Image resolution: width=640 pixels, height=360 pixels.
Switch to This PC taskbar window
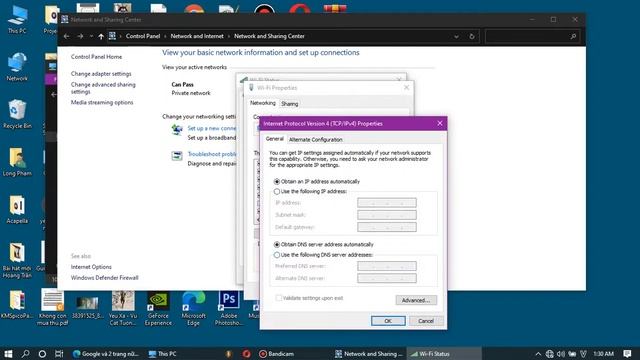pos(162,353)
